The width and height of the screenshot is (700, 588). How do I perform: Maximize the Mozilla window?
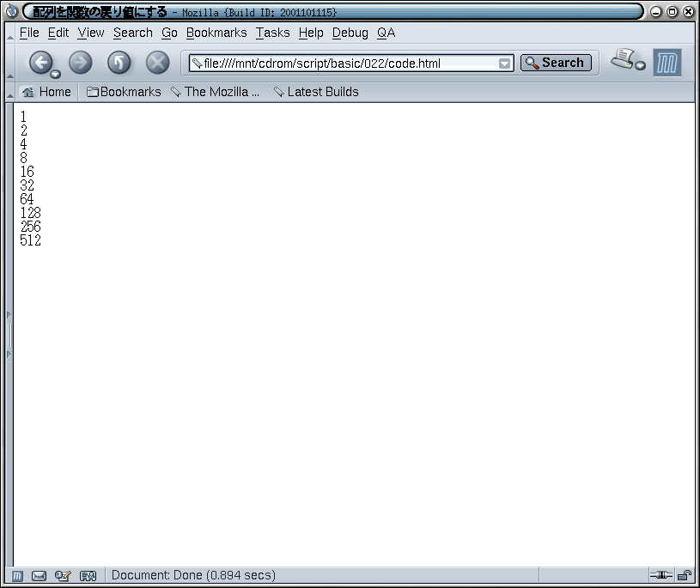(x=672, y=12)
